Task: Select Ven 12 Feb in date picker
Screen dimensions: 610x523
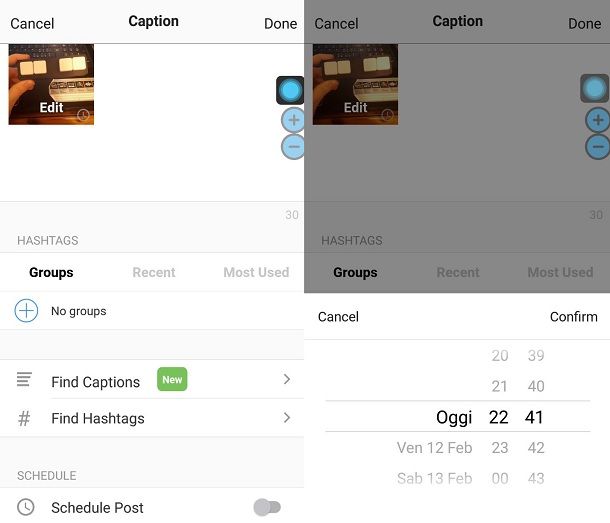Action: 434,448
